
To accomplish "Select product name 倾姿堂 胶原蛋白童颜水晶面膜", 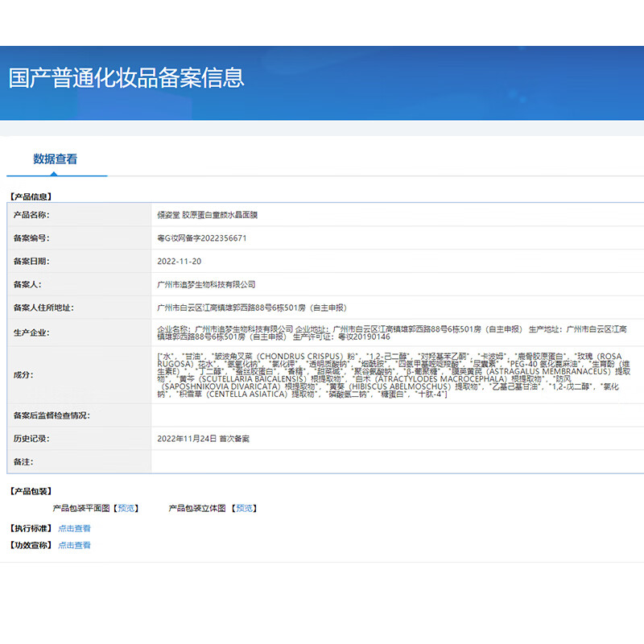I will [x=208, y=215].
